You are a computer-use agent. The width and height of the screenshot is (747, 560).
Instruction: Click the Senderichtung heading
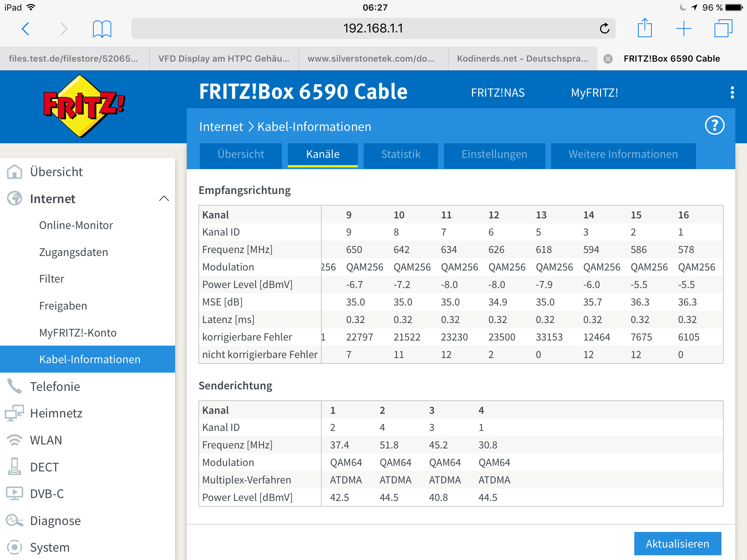click(x=235, y=386)
